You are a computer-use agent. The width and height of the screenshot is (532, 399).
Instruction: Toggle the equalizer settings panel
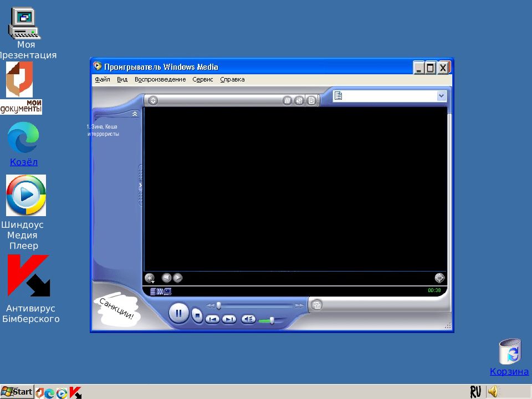(299, 100)
